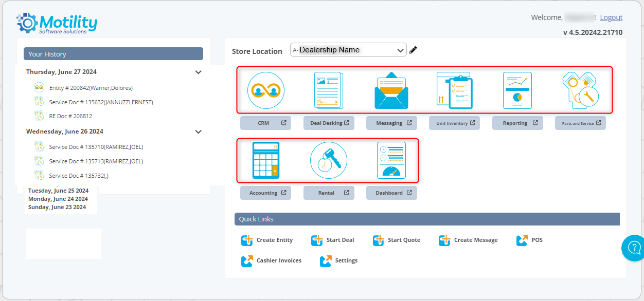This screenshot has height=301, width=644.
Task: Open the Parts and Service wrench icon
Action: click(x=580, y=91)
